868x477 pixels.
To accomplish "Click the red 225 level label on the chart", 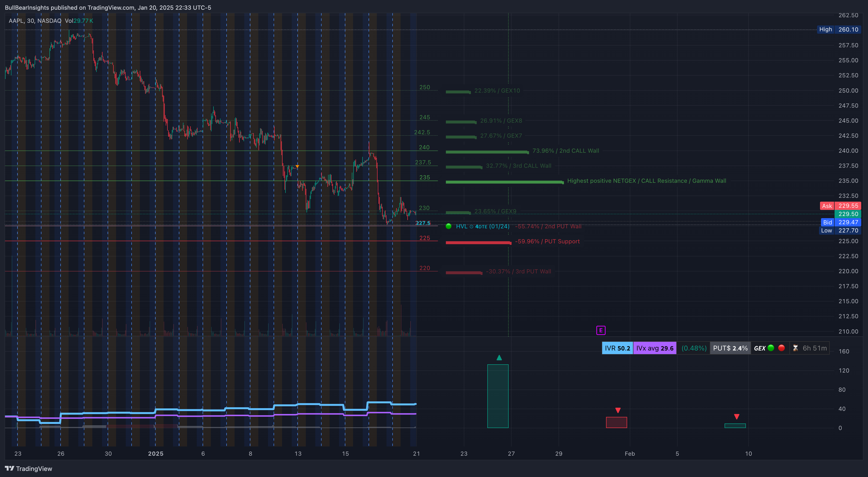I will [x=424, y=238].
